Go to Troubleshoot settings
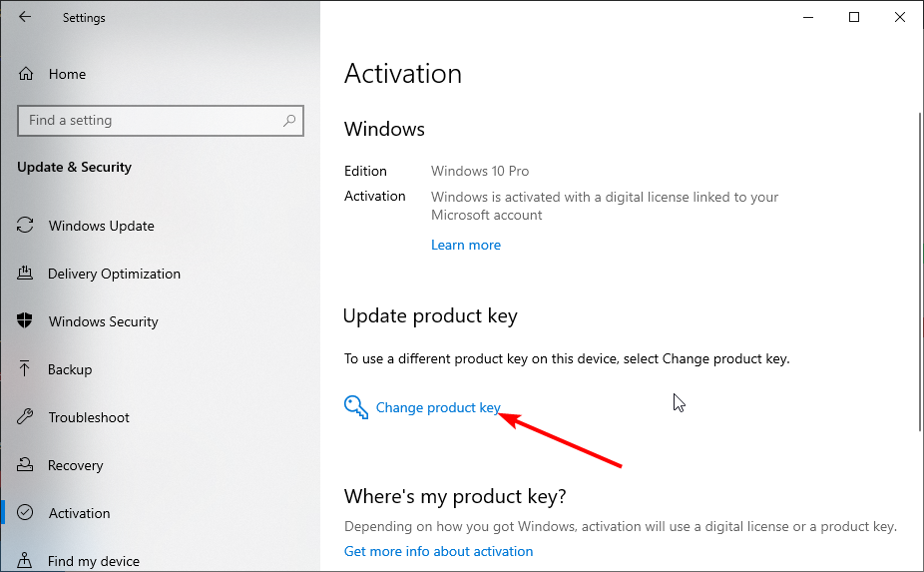The height and width of the screenshot is (572, 924). click(89, 417)
